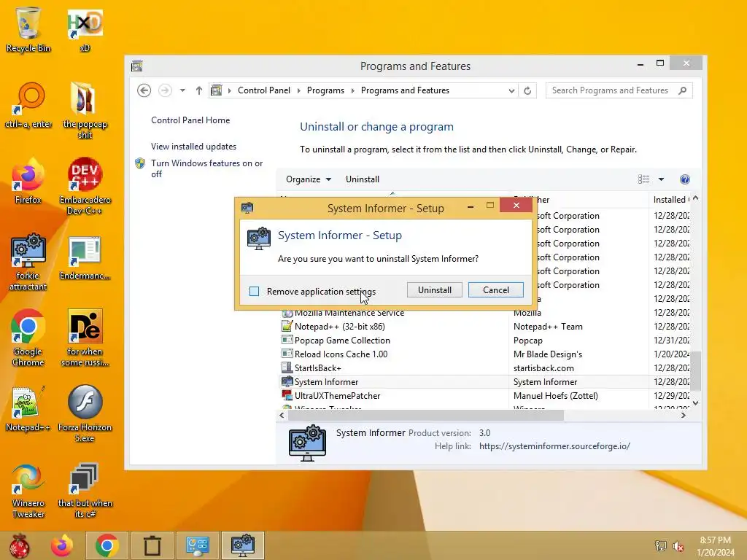Check Remove application settings checkbox
The image size is (747, 560).
click(255, 291)
